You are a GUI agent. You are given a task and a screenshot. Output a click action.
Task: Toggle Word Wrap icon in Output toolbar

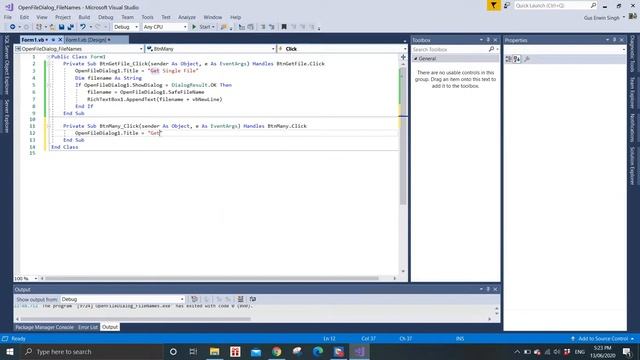pos(253,299)
